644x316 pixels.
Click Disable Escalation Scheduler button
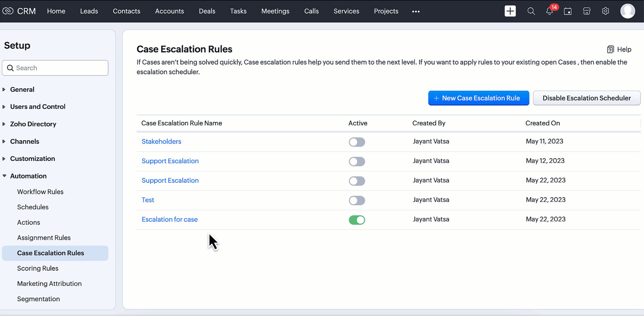coord(586,98)
